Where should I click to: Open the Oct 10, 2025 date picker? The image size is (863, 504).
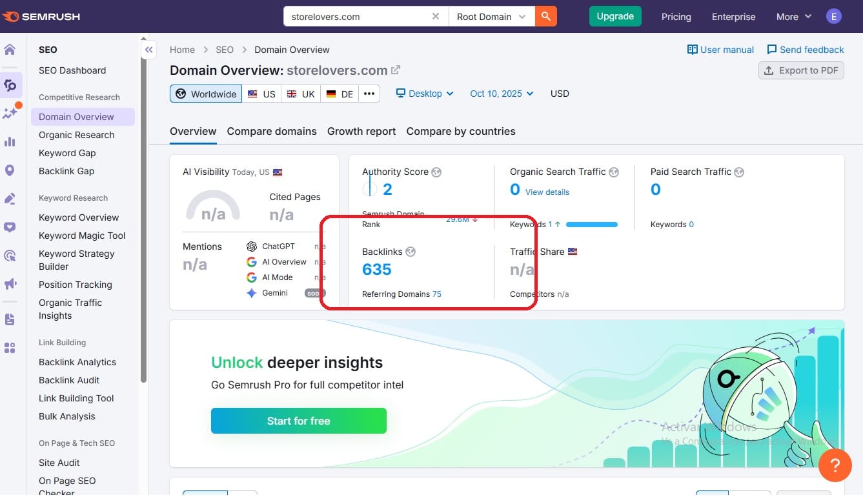pos(502,94)
